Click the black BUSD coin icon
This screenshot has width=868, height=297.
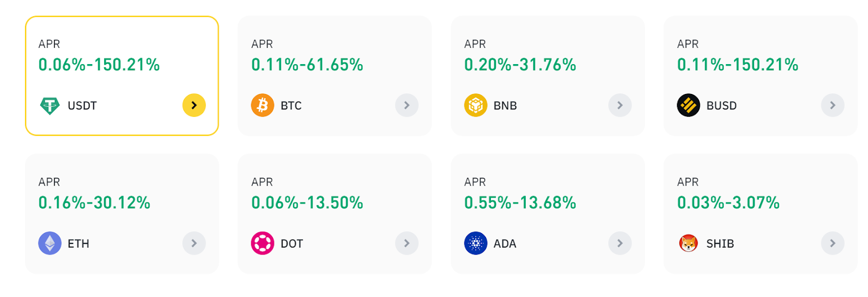(688, 105)
